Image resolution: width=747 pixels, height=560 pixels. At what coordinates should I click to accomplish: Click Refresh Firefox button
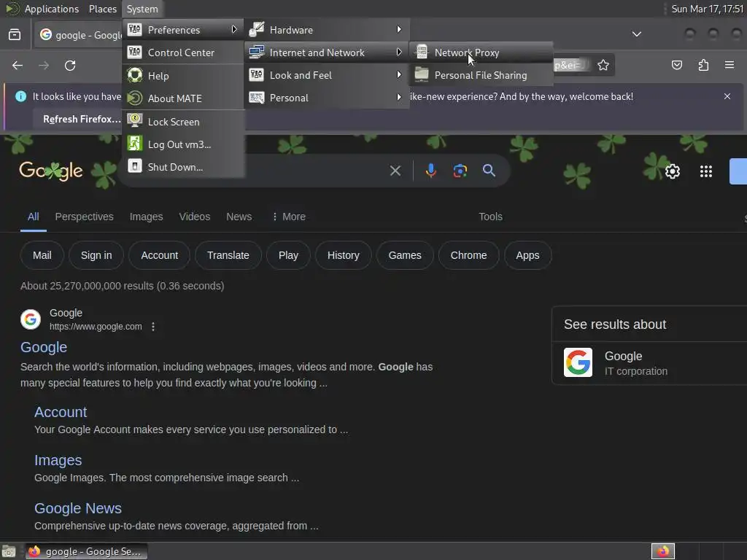pyautogui.click(x=82, y=119)
